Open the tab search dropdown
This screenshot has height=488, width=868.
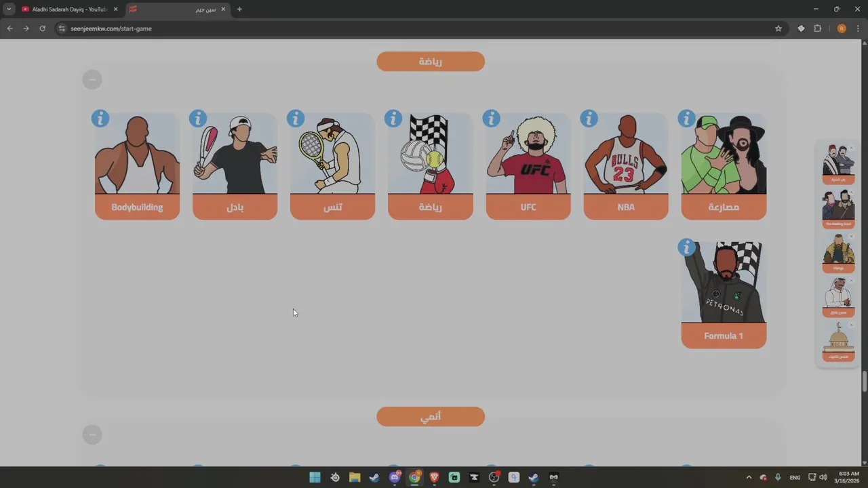pos(9,9)
